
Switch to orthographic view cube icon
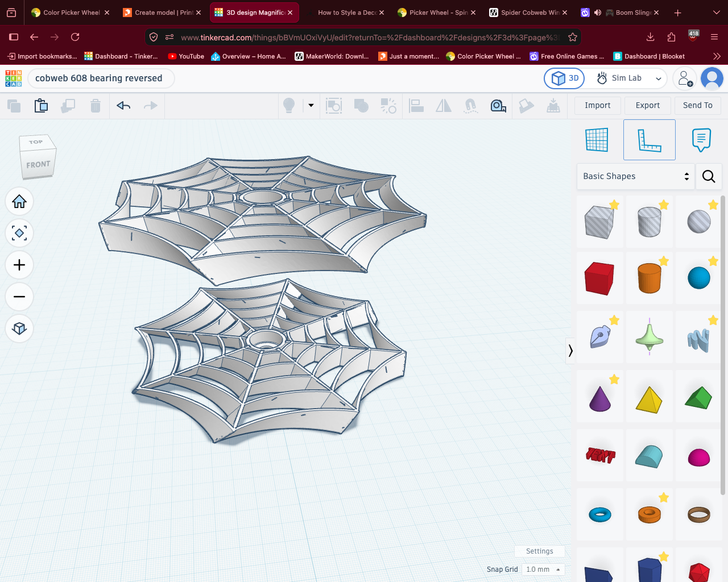(19, 329)
